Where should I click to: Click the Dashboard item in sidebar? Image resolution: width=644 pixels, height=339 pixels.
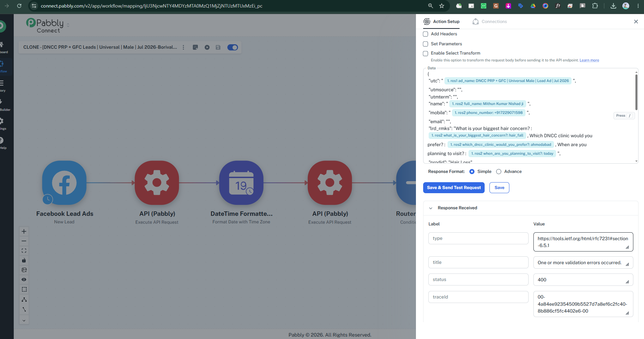pos(3,48)
